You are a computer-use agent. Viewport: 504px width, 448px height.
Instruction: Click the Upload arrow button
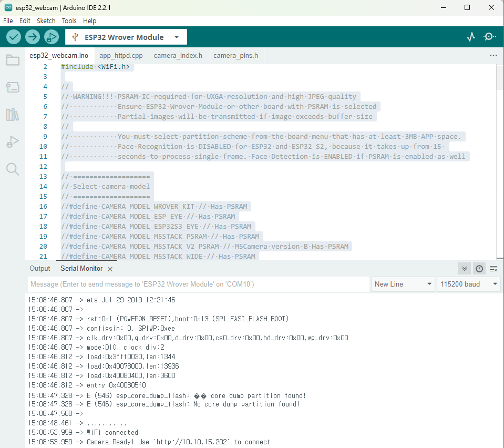coord(33,37)
